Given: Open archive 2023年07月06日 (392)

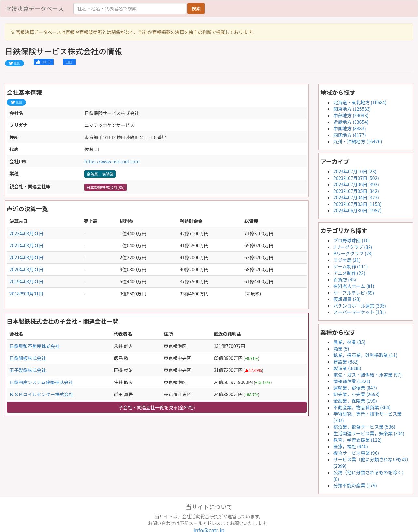Looking at the screenshot, I should pyautogui.click(x=356, y=185).
